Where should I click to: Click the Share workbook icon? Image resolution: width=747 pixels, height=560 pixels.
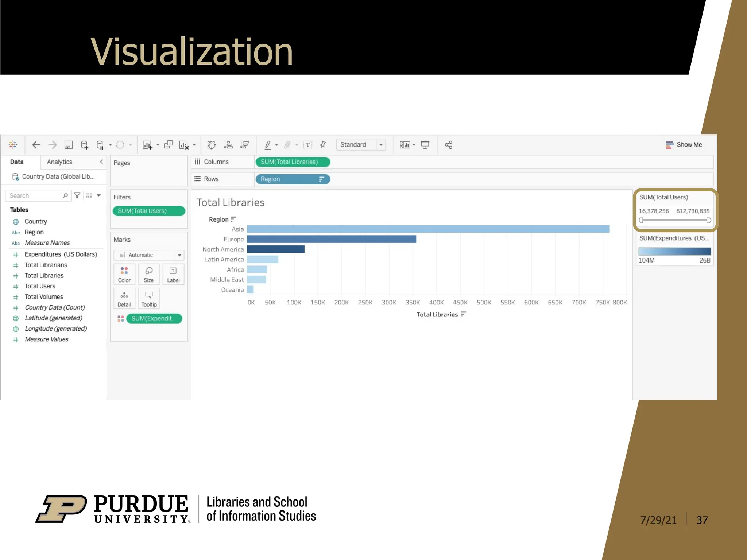pos(449,145)
